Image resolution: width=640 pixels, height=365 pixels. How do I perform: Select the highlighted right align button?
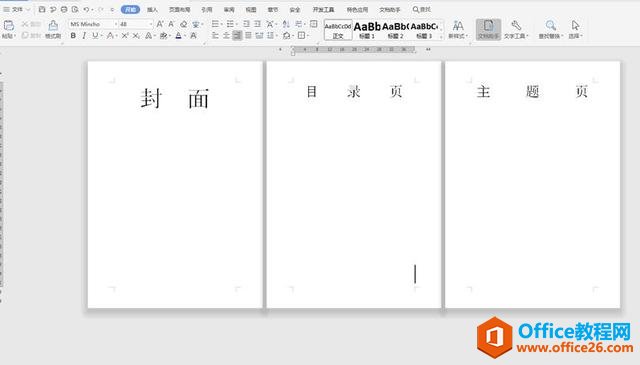pos(237,36)
